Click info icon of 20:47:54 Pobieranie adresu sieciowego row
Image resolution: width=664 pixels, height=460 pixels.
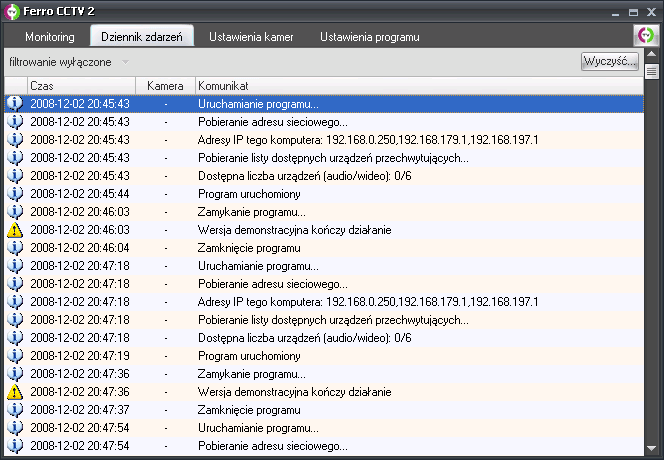[15, 446]
